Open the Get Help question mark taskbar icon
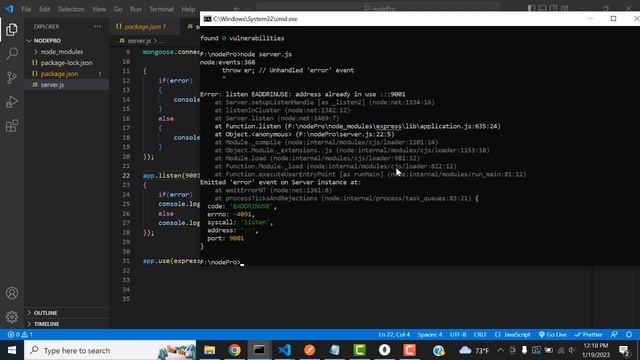This screenshot has height=360, width=640. coord(439,350)
